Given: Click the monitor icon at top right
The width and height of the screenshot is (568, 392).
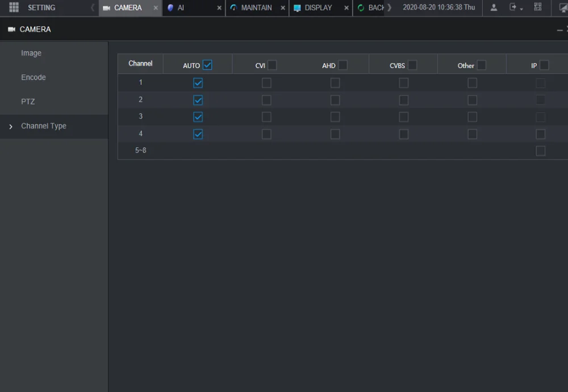Looking at the screenshot, I should [x=563, y=7].
